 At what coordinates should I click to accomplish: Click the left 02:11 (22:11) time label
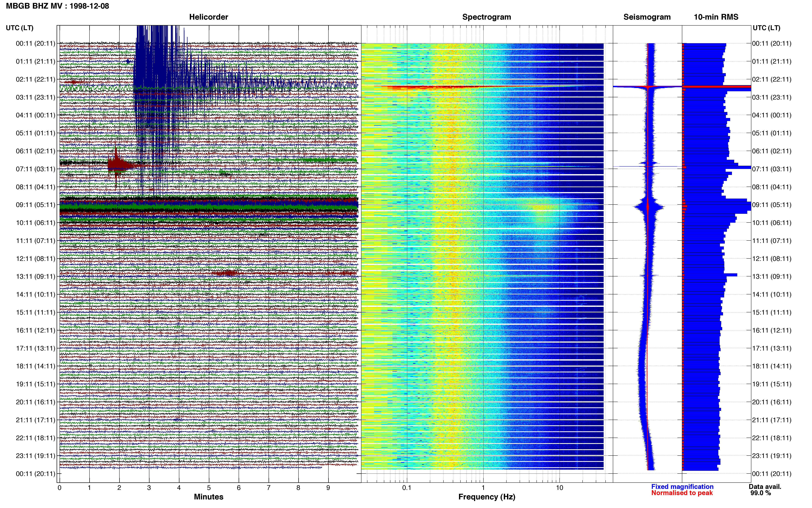tap(35, 79)
